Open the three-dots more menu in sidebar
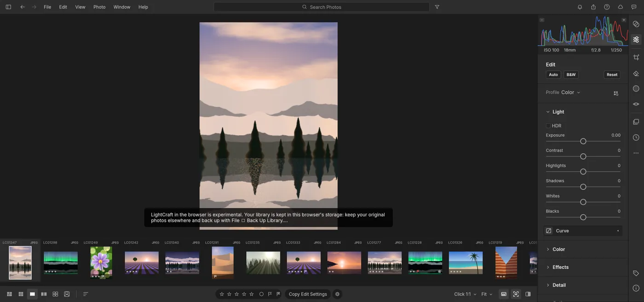Image resolution: width=644 pixels, height=302 pixels. tap(636, 153)
